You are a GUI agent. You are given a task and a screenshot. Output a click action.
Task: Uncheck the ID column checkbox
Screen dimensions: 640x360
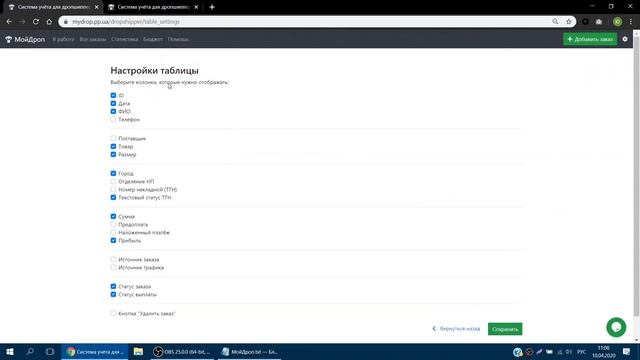(x=113, y=95)
